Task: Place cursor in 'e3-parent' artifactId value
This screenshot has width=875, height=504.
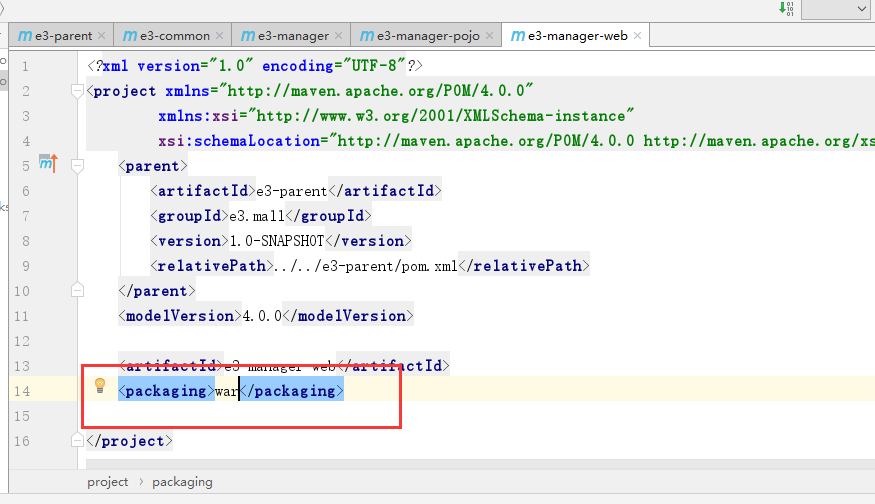Action: coord(292,191)
